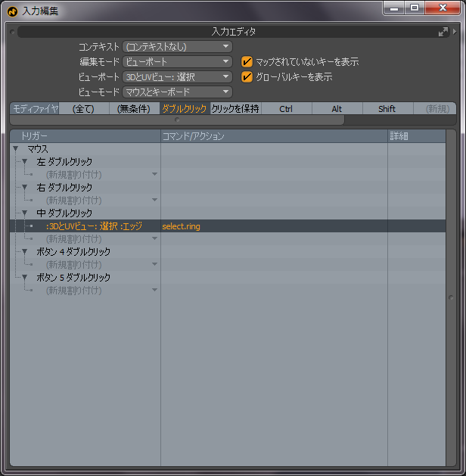Viewport: 466px width, 476px height.
Task: Click the expand panel icon in 入力エディタ header
Action: pyautogui.click(x=443, y=32)
